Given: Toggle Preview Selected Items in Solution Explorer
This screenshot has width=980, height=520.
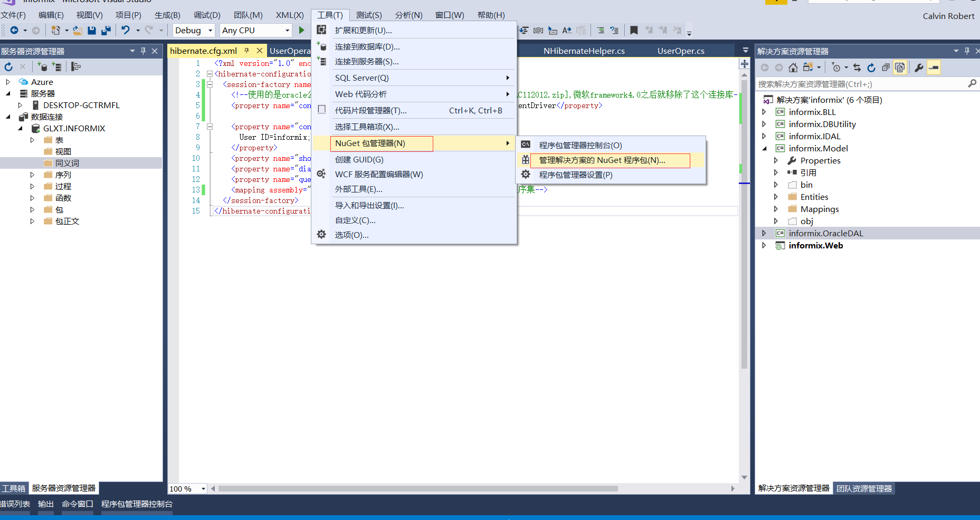Looking at the screenshot, I should pos(934,68).
